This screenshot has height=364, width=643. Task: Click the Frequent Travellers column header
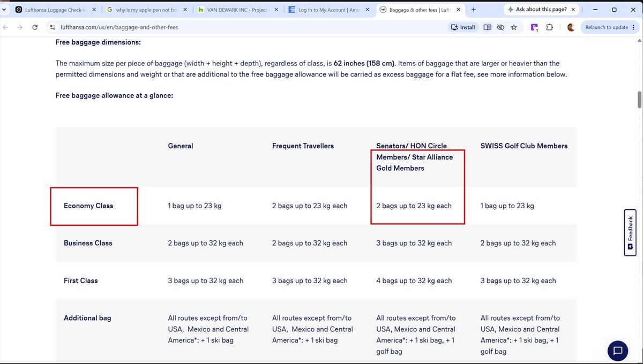303,146
